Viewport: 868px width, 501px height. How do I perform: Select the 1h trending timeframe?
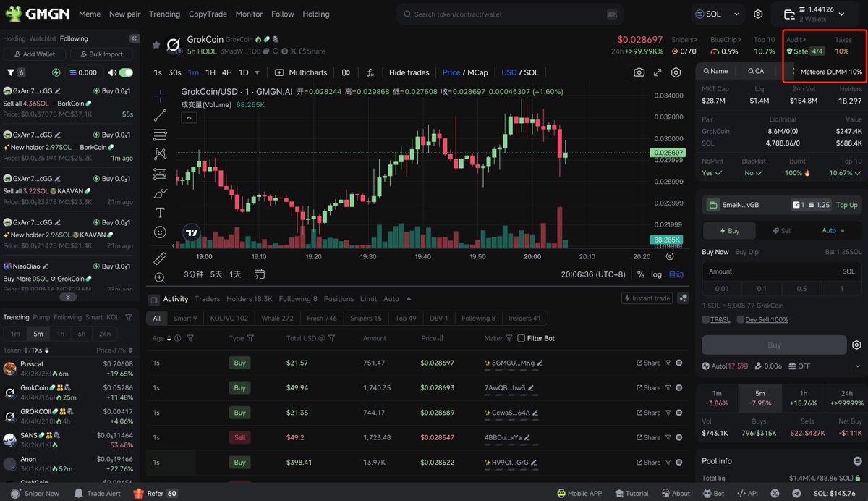click(60, 334)
